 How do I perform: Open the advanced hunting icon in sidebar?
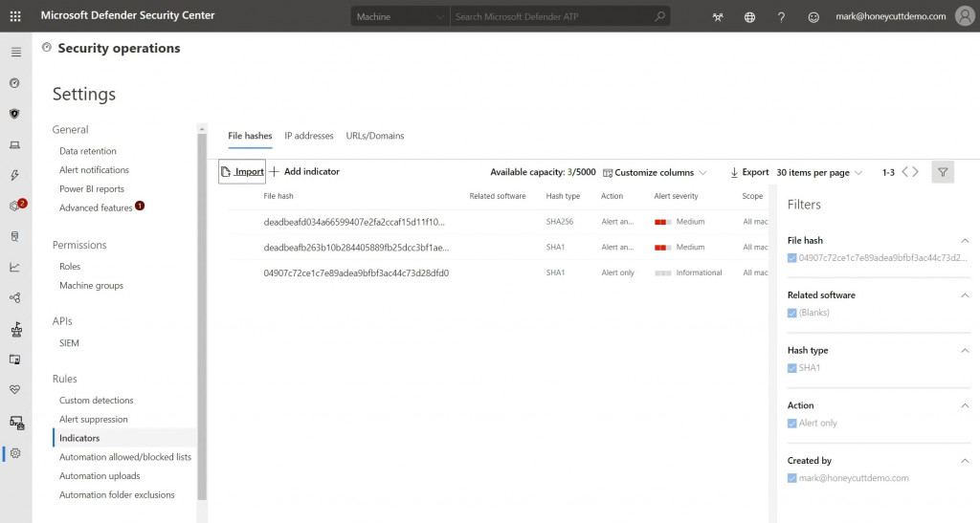tap(15, 236)
